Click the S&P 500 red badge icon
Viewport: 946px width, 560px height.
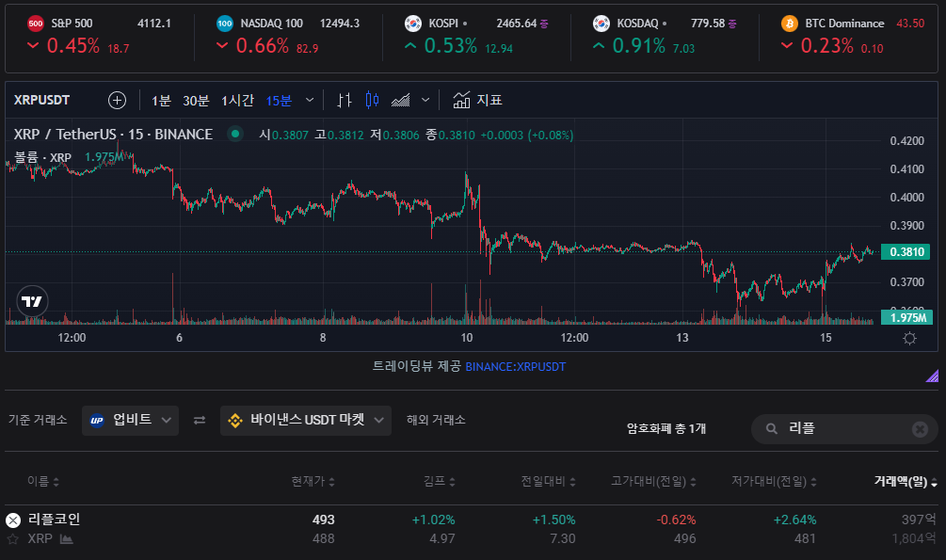click(36, 24)
